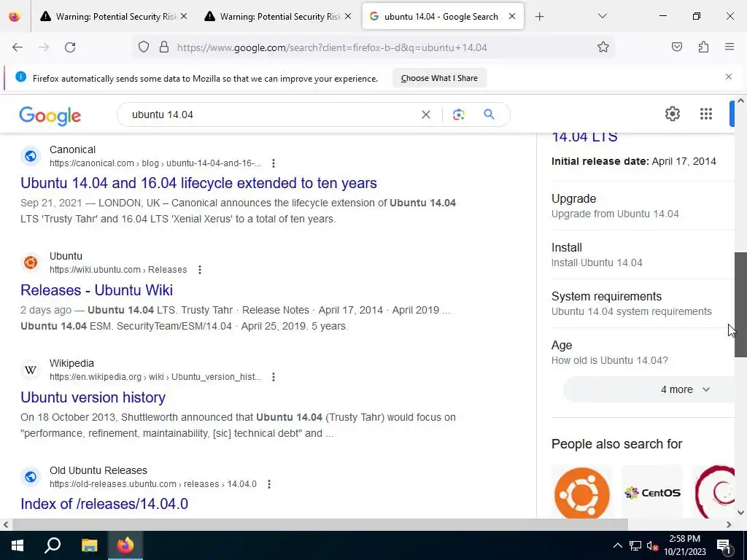Clear the search query
The image size is (747, 560).
[426, 114]
